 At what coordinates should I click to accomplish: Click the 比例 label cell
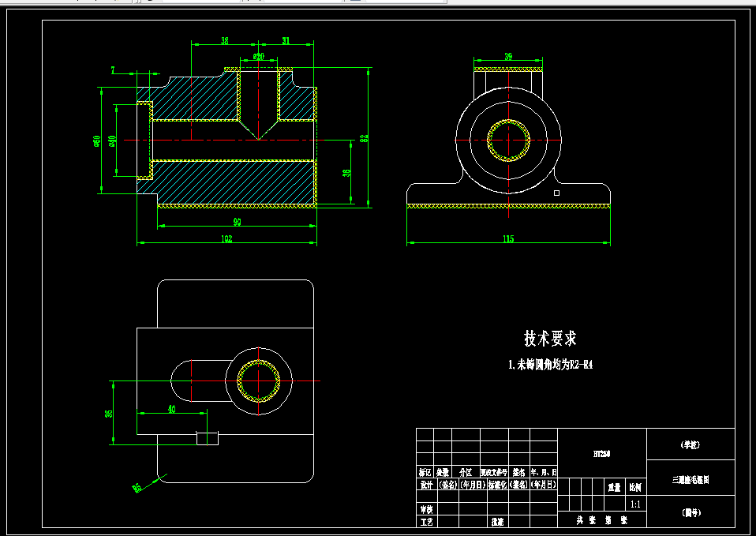635,488
